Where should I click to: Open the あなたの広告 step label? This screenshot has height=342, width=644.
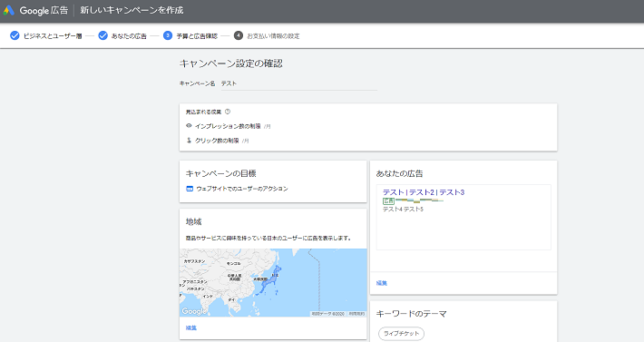(129, 36)
